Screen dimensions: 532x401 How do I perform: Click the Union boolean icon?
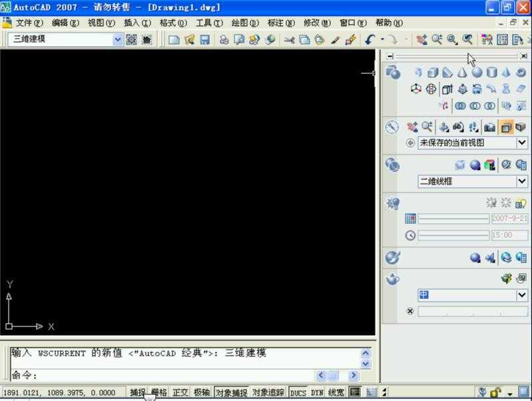460,107
